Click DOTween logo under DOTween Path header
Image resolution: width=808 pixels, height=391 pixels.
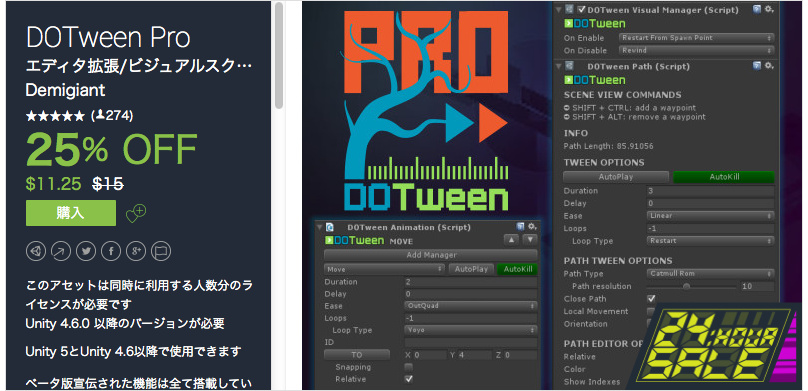(595, 80)
